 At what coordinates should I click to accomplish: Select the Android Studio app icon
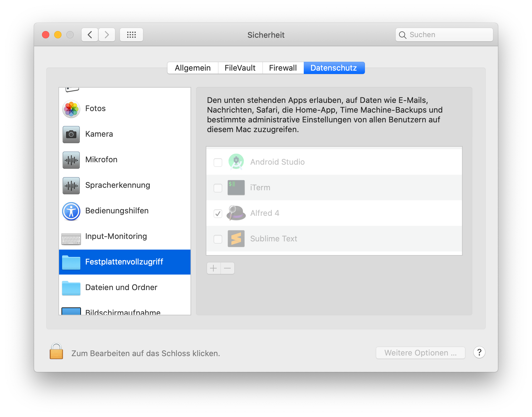tap(236, 162)
